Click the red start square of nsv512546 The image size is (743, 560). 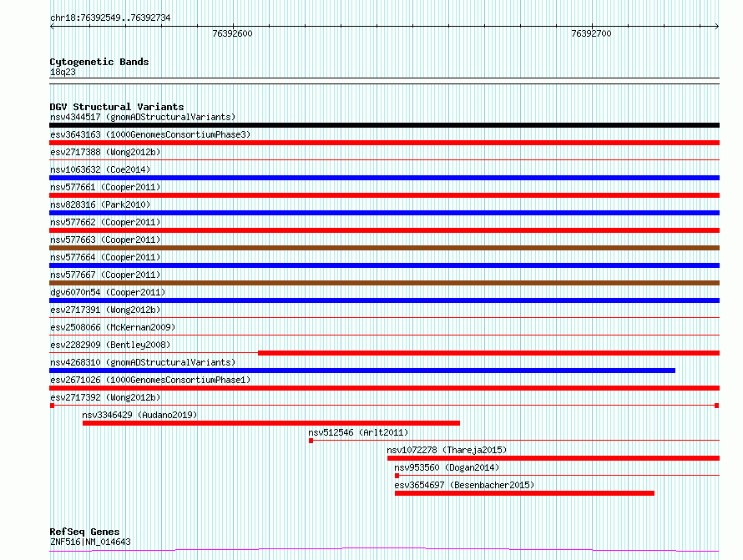pos(311,441)
